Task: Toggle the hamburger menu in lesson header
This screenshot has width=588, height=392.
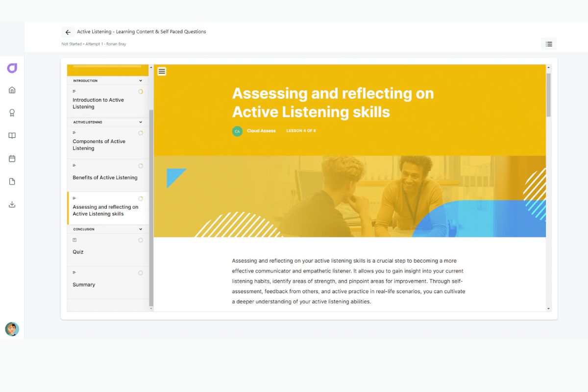Action: [x=162, y=71]
